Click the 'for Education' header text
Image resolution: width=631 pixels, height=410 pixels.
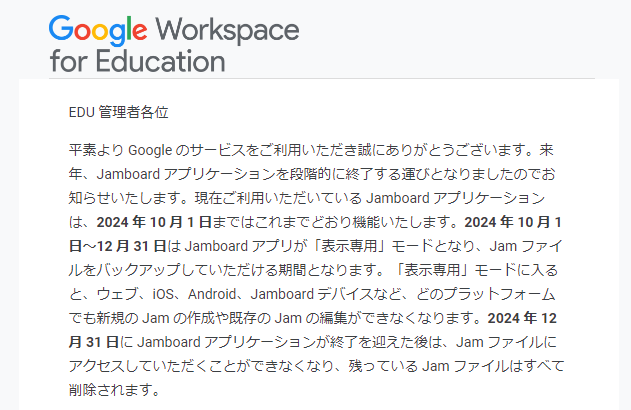pyautogui.click(x=137, y=61)
